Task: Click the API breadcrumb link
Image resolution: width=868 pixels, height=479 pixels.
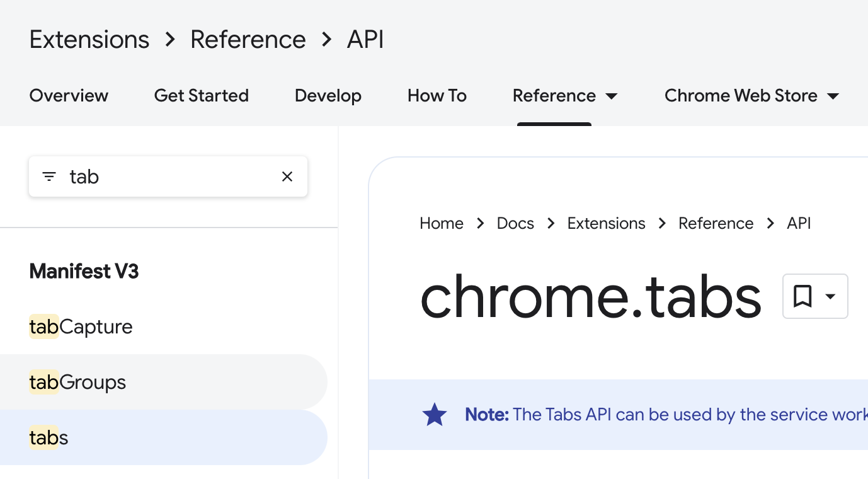Action: click(799, 223)
